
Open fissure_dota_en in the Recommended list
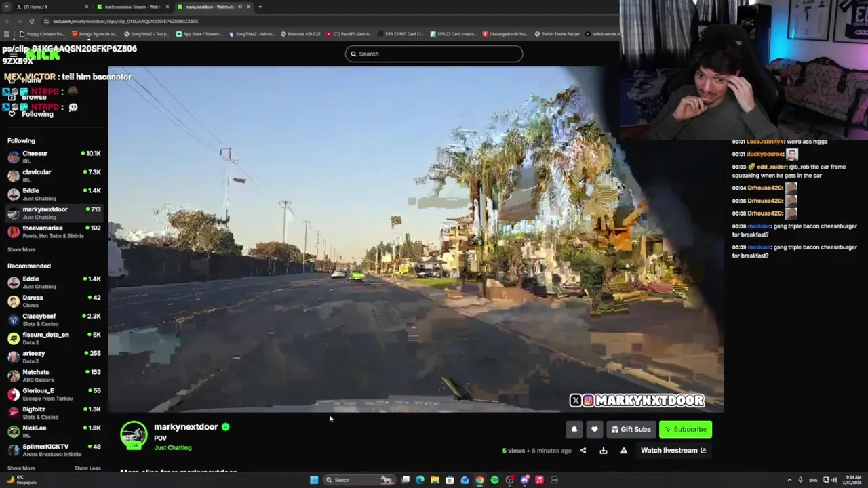click(54, 338)
